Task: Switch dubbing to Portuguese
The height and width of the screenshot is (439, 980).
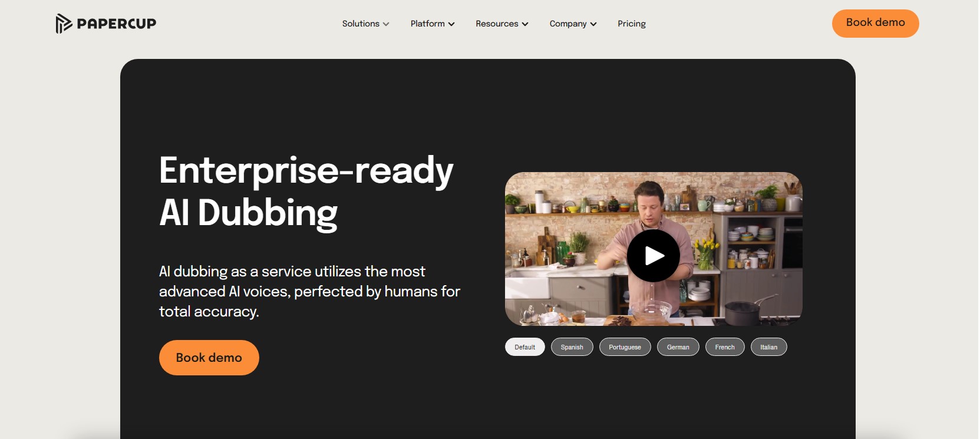Action: pos(625,347)
